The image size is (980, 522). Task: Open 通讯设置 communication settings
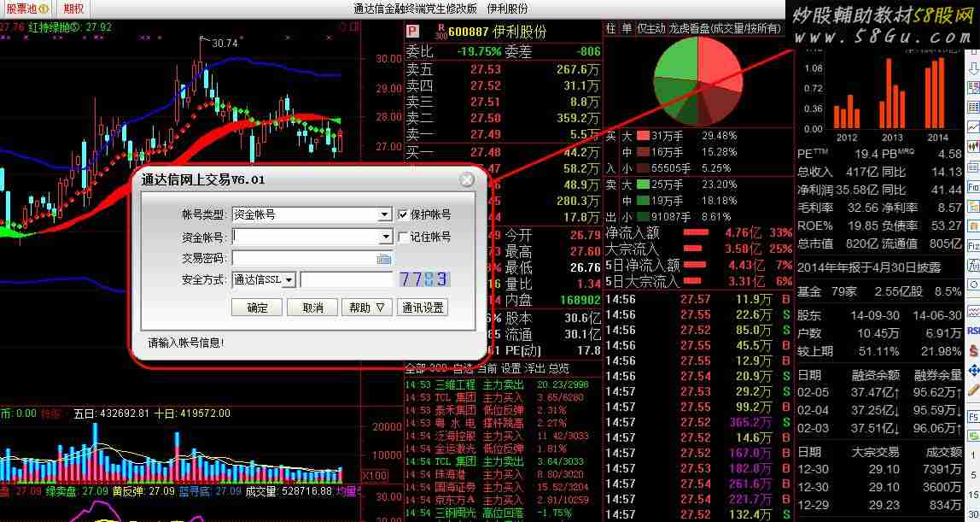[423, 308]
